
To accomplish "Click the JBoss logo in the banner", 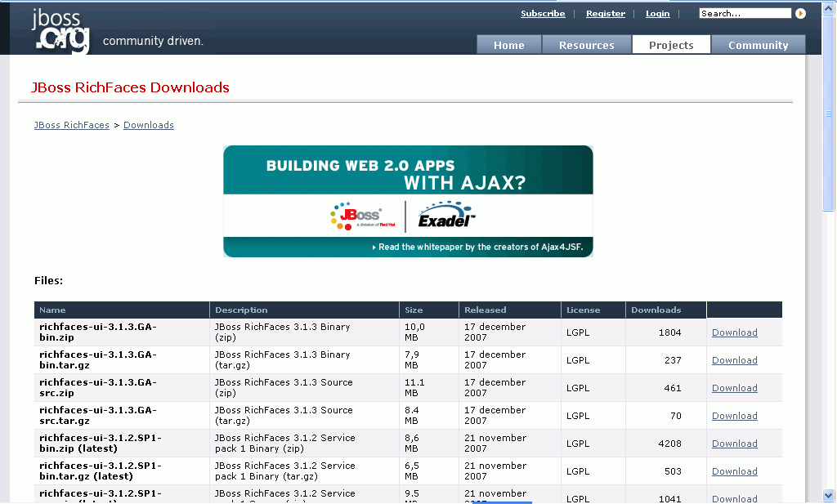I will coord(363,216).
